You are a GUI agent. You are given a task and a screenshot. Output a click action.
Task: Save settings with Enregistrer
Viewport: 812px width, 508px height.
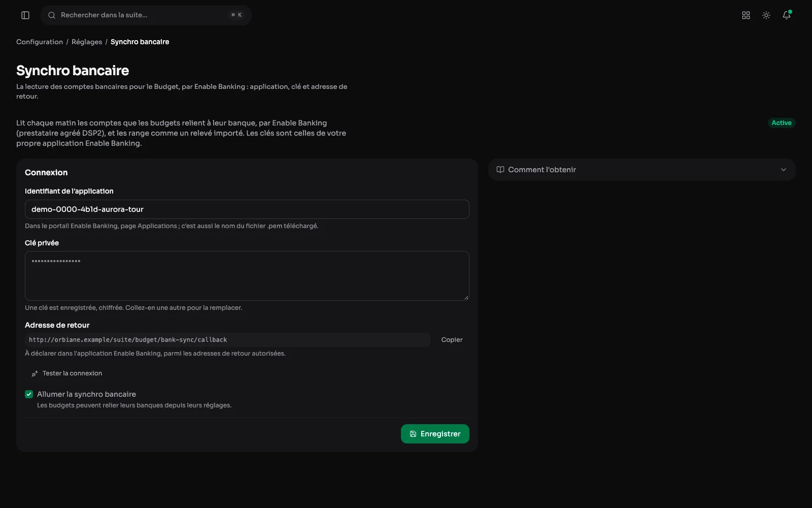click(x=435, y=434)
